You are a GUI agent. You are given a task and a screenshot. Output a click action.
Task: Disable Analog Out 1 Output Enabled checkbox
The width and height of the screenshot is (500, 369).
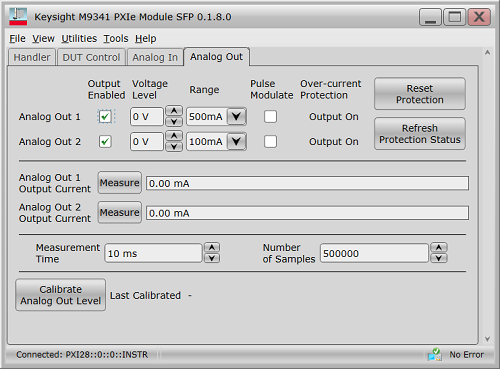pyautogui.click(x=105, y=117)
